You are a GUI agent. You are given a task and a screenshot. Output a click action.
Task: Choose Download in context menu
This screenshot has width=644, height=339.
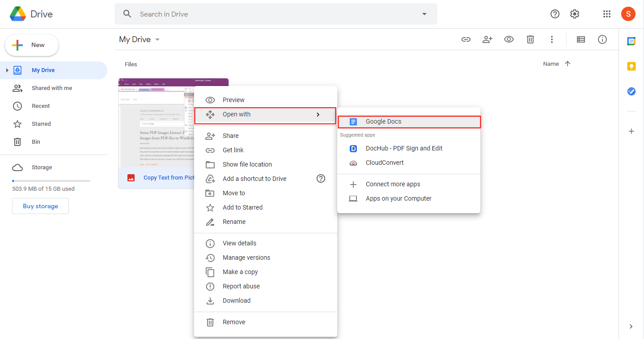click(265, 300)
